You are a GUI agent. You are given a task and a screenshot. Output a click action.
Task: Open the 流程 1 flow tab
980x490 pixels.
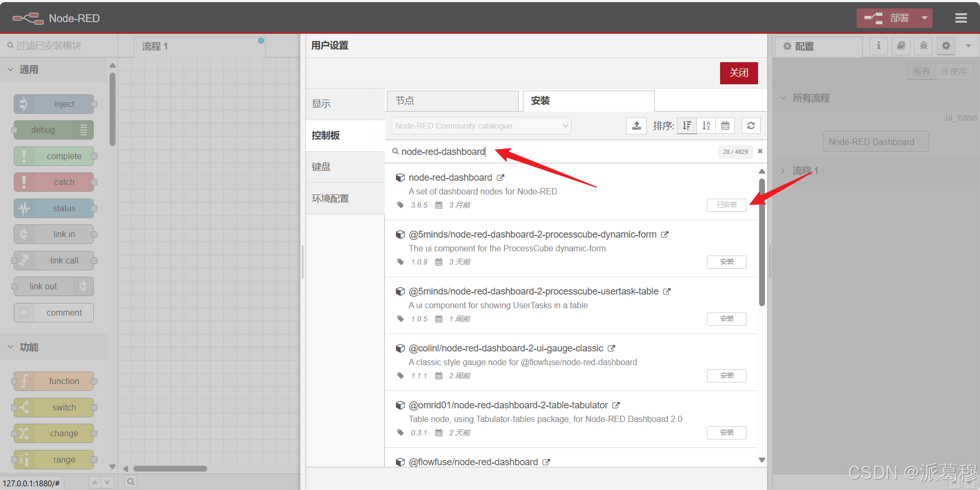click(x=199, y=46)
